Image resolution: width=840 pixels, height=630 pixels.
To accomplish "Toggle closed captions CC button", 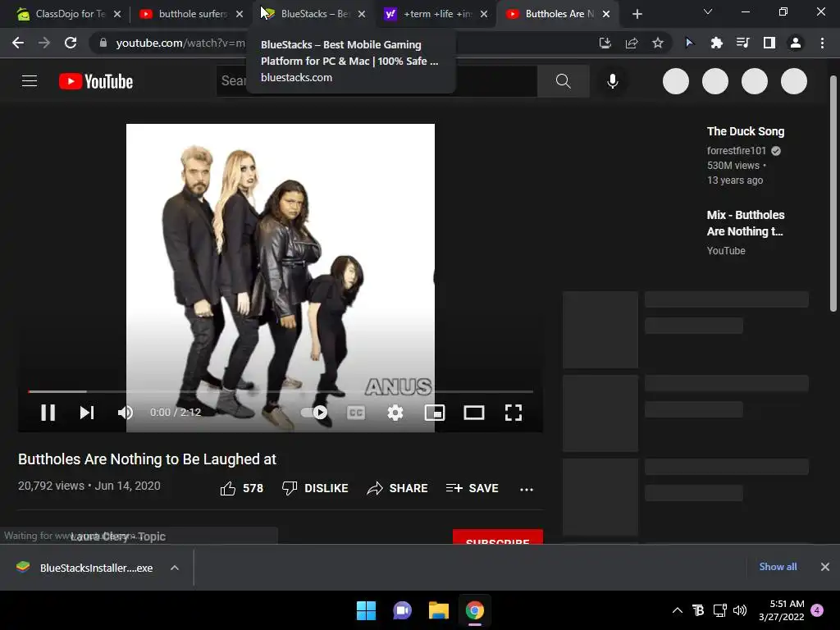I will click(356, 413).
